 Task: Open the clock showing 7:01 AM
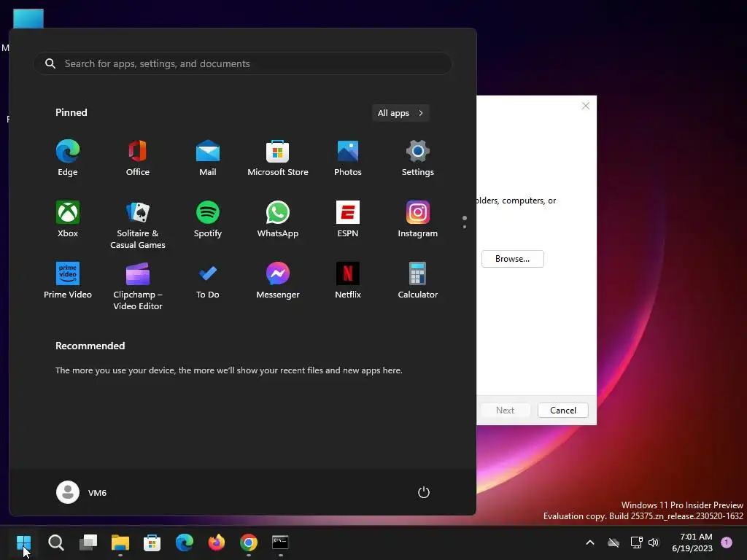point(692,542)
